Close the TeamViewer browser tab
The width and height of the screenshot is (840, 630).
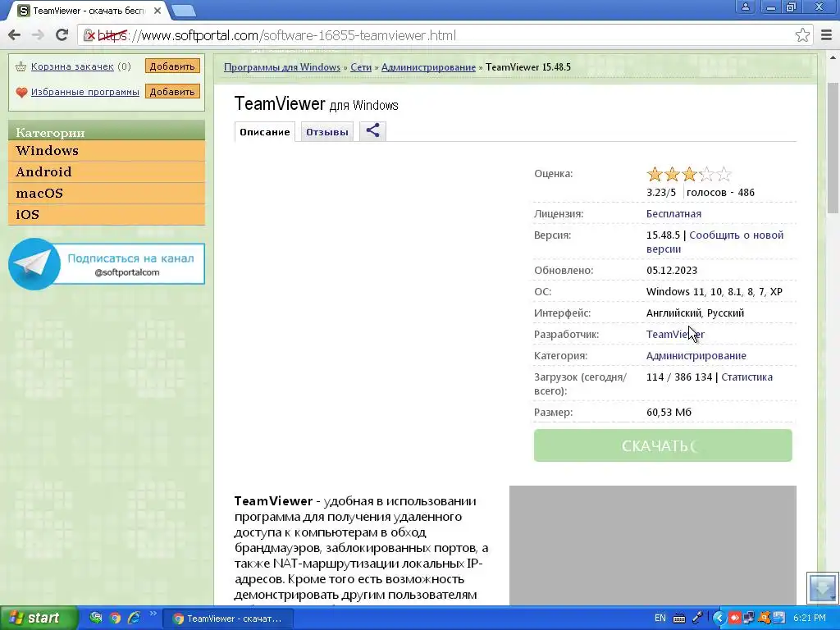coord(157,11)
